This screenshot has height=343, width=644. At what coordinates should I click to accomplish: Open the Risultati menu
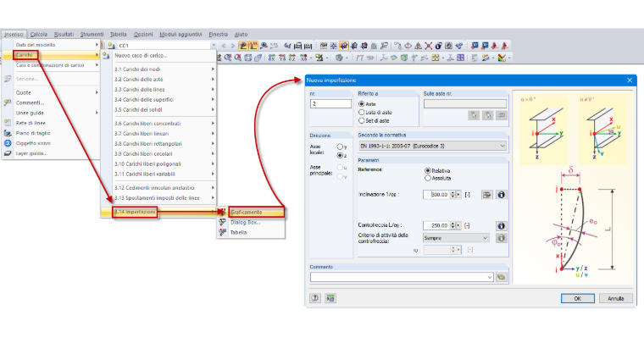coord(64,35)
